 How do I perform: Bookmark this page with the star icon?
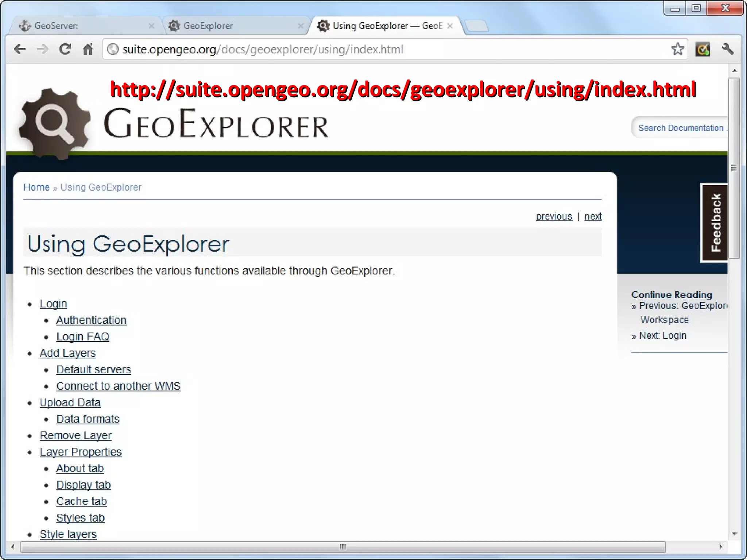click(x=677, y=49)
